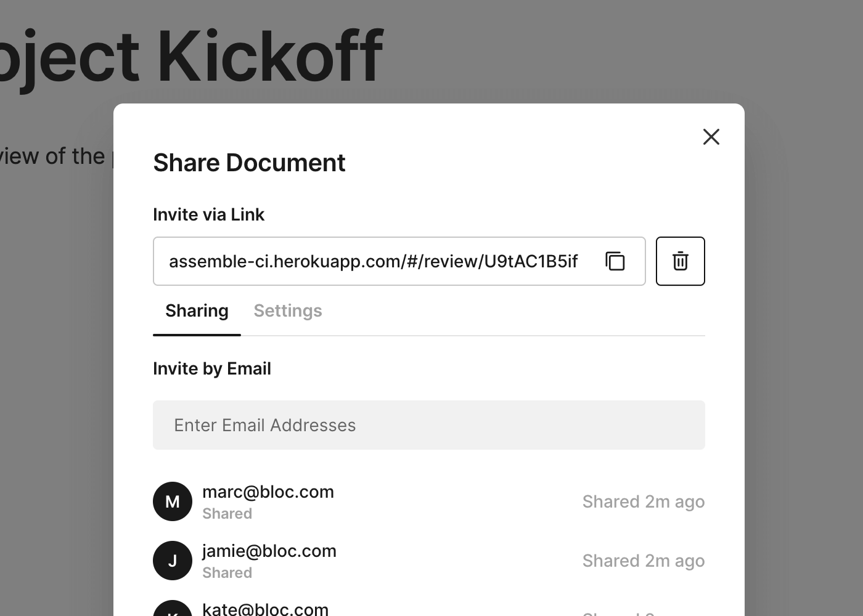
Task: Click "Shared 2m ago" next to jamie
Action: click(x=643, y=561)
